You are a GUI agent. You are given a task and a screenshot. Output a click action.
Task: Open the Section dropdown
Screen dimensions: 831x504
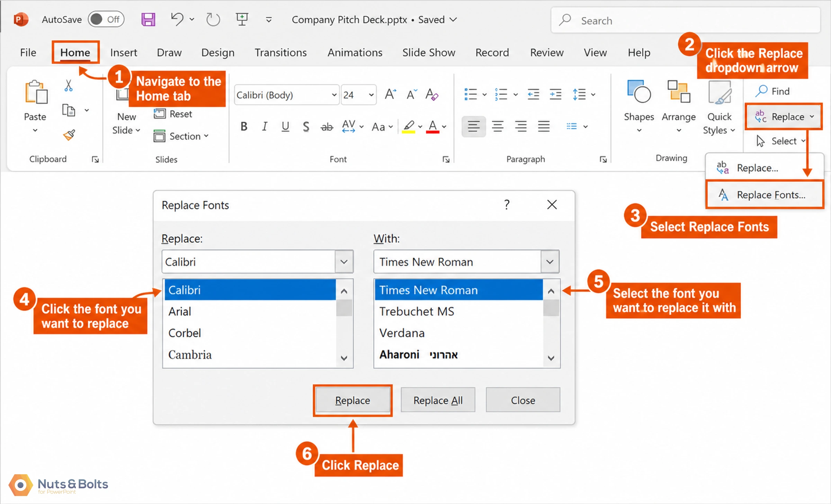click(181, 136)
